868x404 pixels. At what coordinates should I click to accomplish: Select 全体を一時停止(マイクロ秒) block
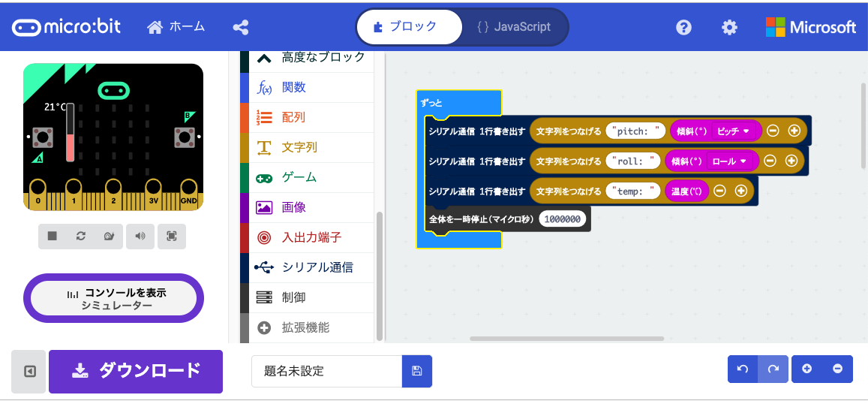(x=480, y=219)
